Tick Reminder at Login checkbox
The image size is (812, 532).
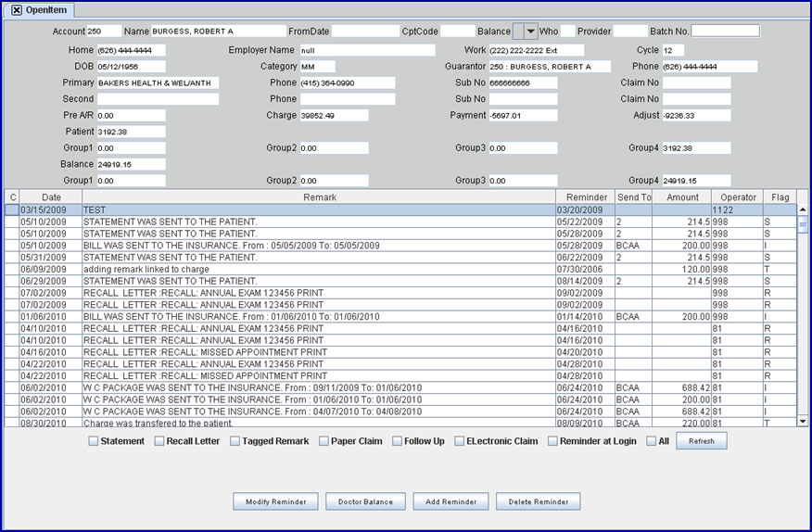(552, 441)
